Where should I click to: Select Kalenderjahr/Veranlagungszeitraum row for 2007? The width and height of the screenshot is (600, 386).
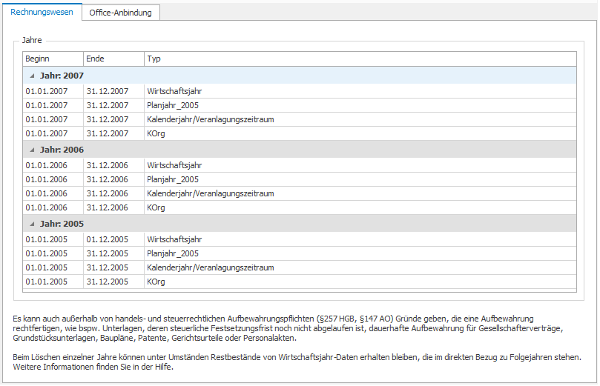click(299, 119)
